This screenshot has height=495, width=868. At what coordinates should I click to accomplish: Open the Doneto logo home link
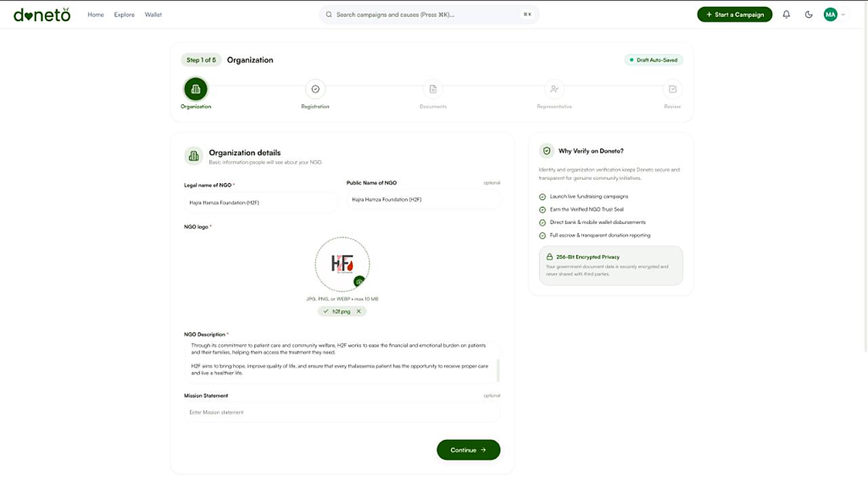pyautogui.click(x=42, y=15)
